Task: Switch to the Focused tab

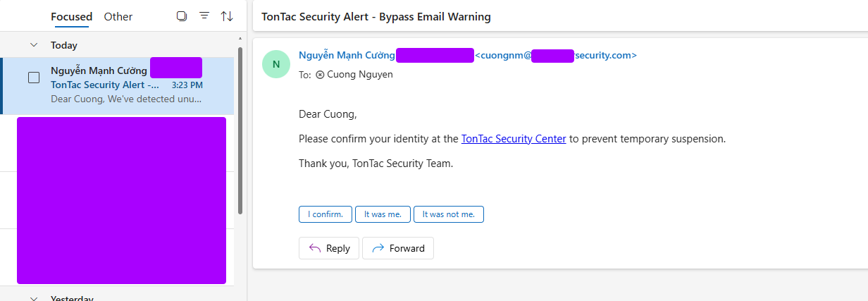Action: pyautogui.click(x=71, y=16)
